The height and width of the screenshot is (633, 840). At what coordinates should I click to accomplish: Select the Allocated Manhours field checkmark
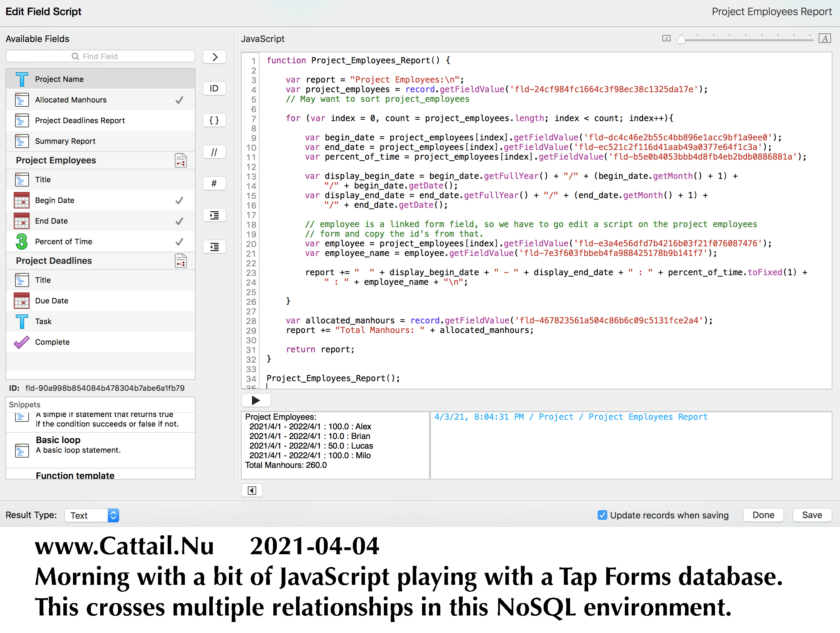tap(179, 100)
